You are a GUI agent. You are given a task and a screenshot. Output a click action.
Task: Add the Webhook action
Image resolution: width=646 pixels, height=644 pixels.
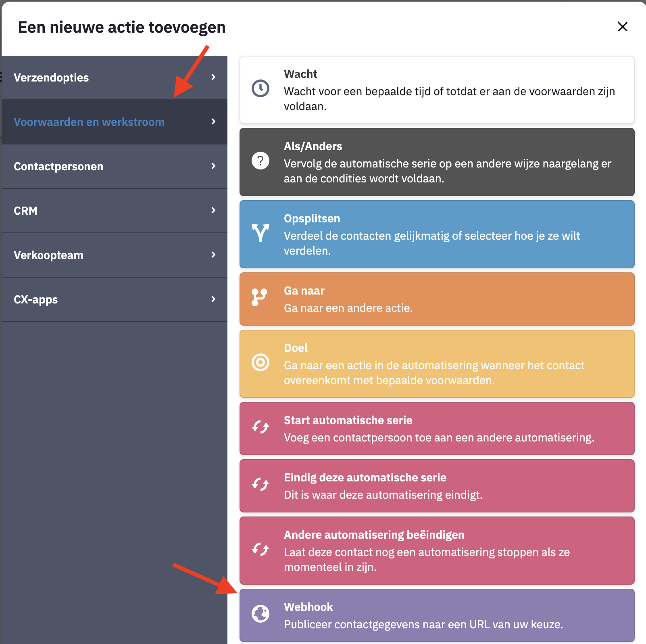coord(437,615)
